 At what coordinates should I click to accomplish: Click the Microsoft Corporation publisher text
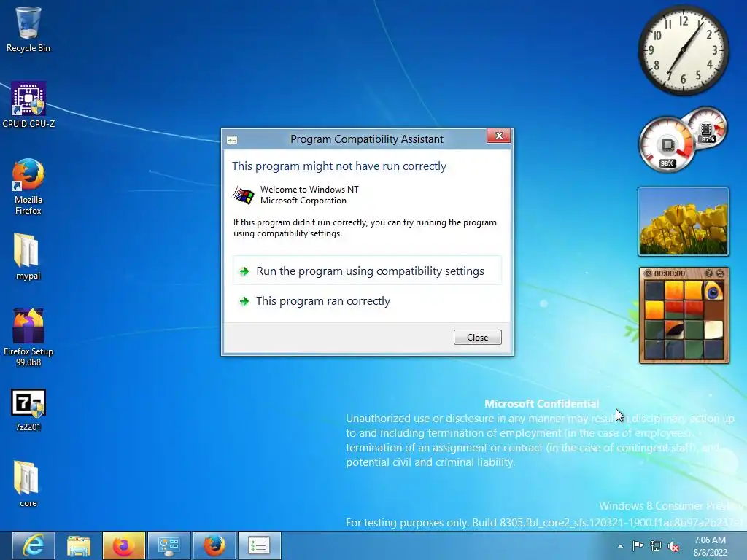pos(303,201)
